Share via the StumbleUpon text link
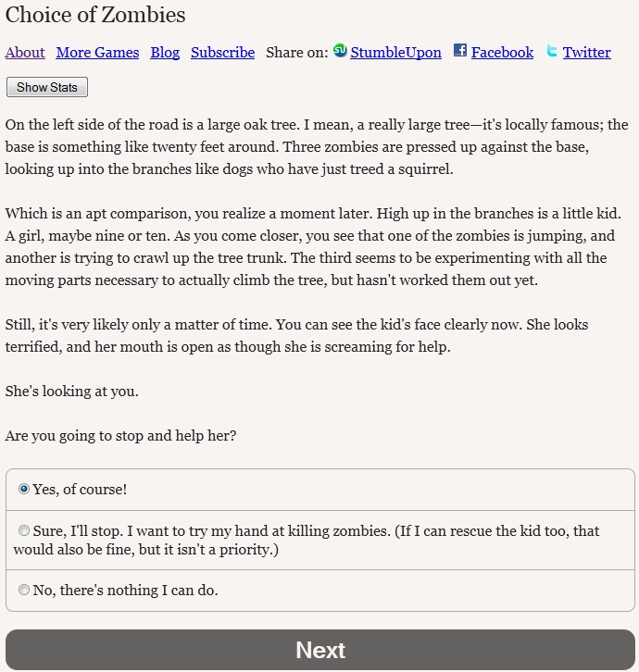The width and height of the screenshot is (639, 672). (x=395, y=53)
